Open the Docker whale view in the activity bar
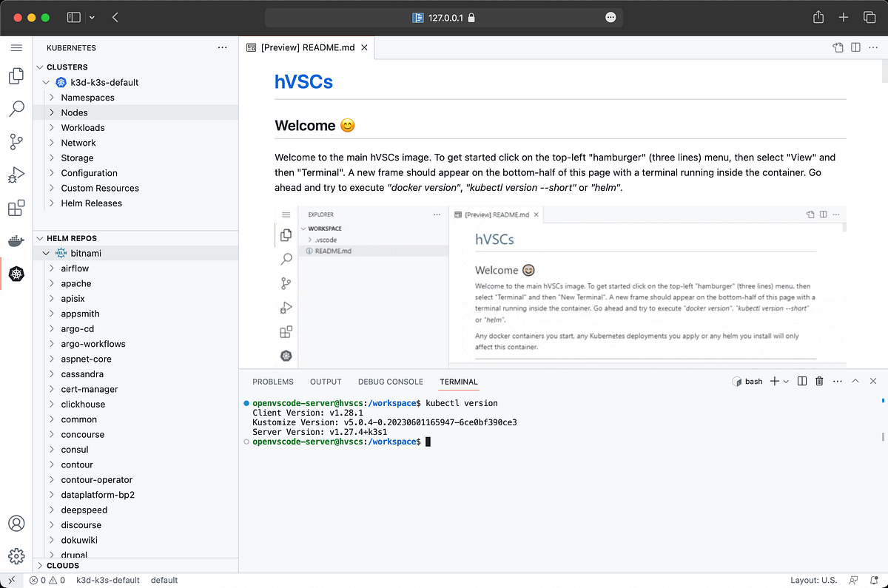Screen dimensions: 888x588 click(x=16, y=240)
